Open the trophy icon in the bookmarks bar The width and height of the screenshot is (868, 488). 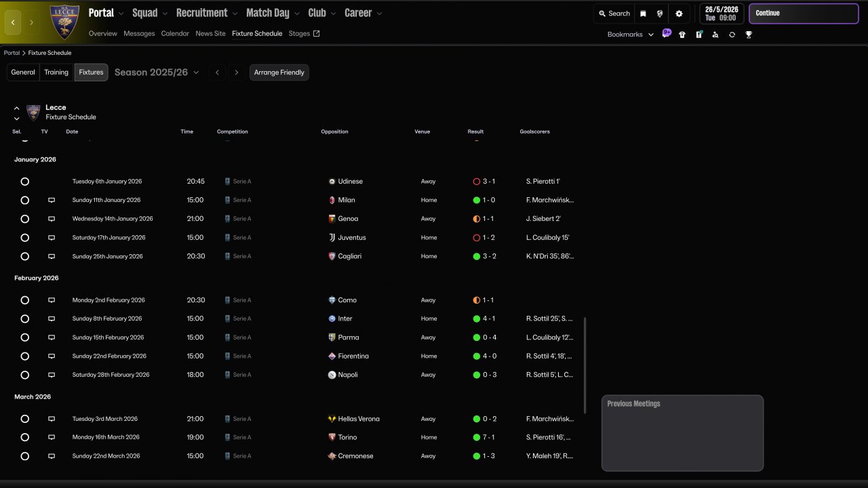749,35
